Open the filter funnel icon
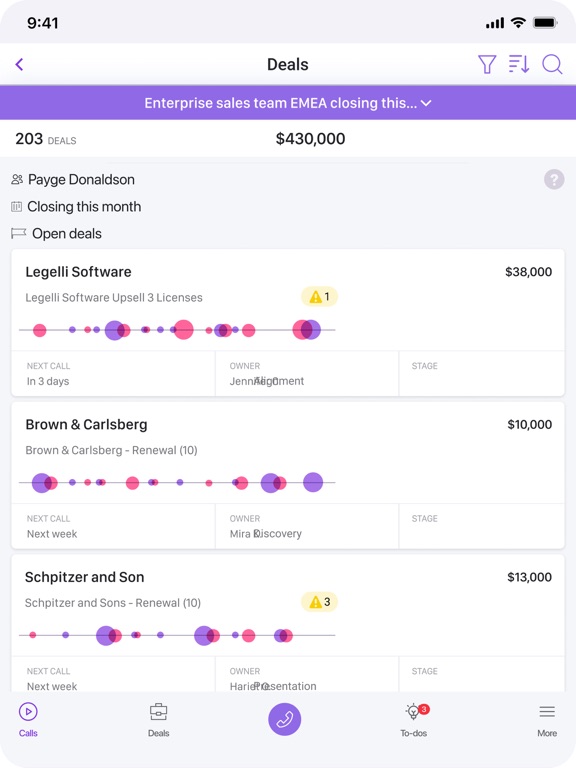Viewport: 576px width, 768px height. point(487,64)
